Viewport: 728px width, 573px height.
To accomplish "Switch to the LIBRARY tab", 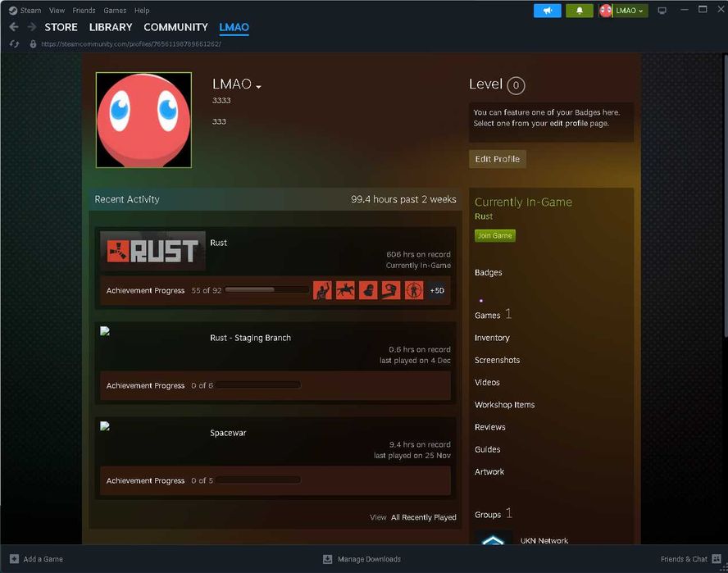I will tap(111, 27).
